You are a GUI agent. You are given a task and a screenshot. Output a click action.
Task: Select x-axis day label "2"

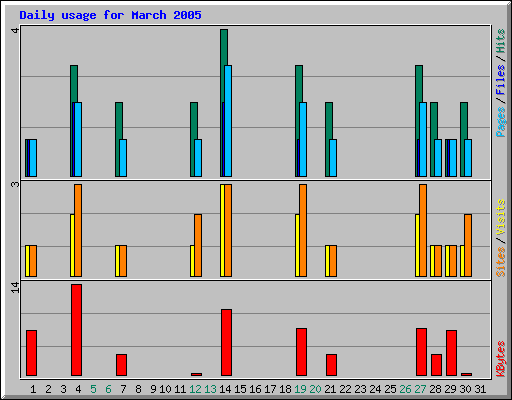(x=48, y=389)
